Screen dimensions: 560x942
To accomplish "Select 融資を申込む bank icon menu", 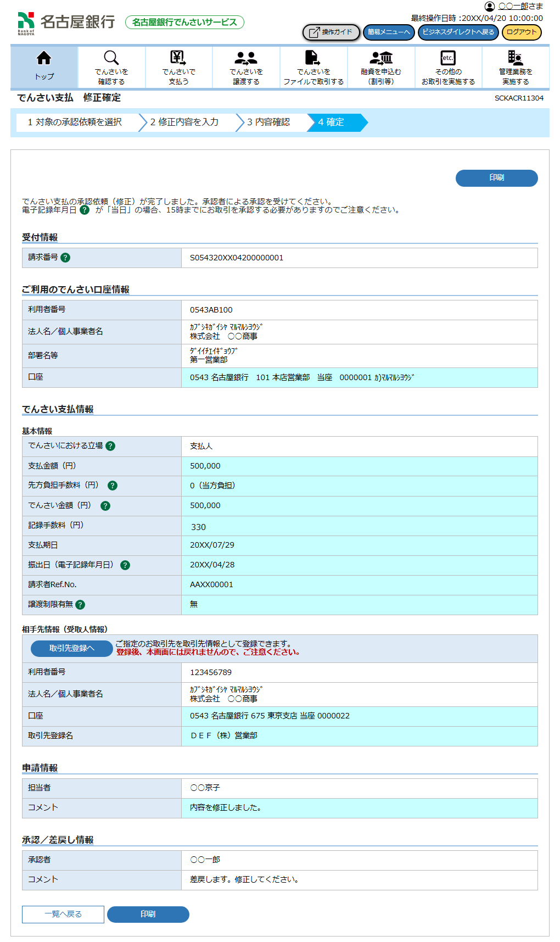I will pos(381,58).
